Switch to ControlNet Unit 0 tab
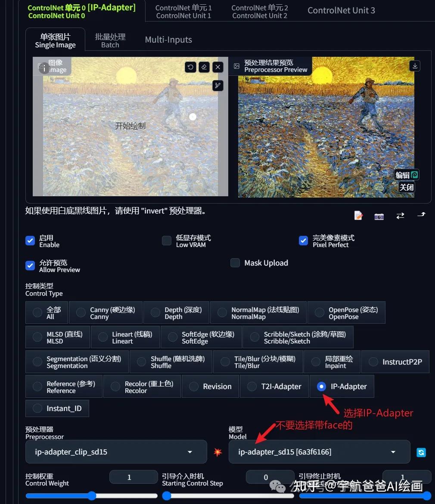Image resolution: width=435 pixels, height=504 pixels. point(82,11)
